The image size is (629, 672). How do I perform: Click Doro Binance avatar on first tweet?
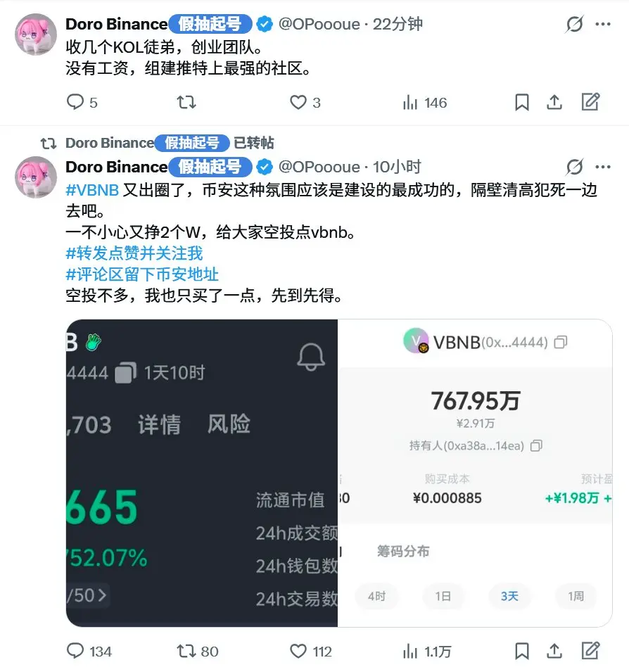pyautogui.click(x=36, y=34)
